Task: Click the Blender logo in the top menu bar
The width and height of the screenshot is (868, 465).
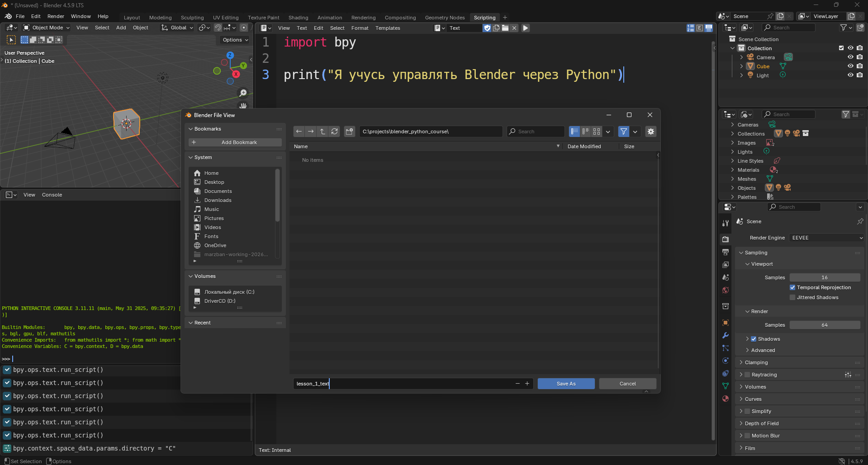Action: (8, 16)
